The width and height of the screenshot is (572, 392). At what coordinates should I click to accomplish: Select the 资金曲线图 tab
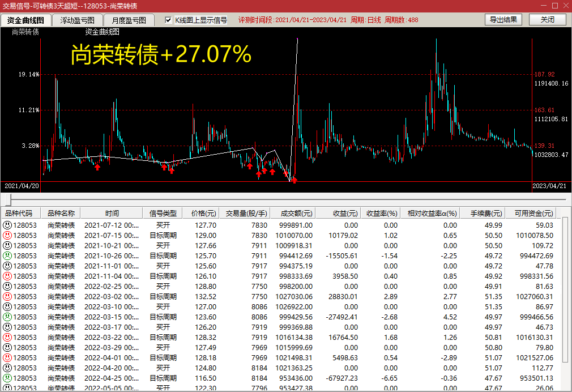click(x=25, y=20)
